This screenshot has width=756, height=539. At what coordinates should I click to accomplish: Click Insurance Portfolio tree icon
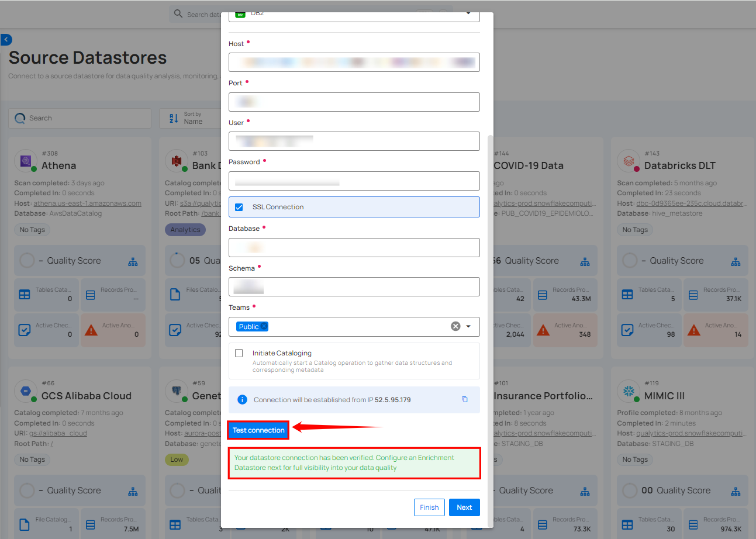pos(585,491)
